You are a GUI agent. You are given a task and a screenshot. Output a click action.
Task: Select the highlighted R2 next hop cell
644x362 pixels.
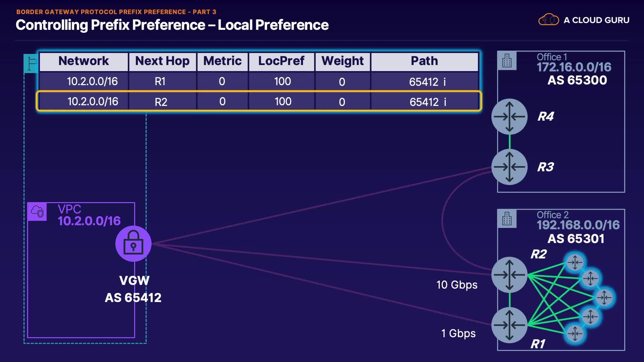(x=161, y=102)
